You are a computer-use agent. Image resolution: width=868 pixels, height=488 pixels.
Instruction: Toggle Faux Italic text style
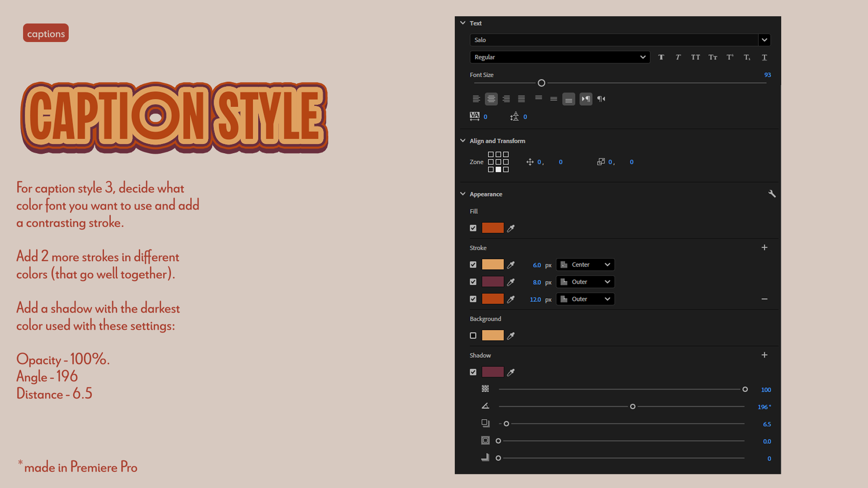pyautogui.click(x=678, y=57)
